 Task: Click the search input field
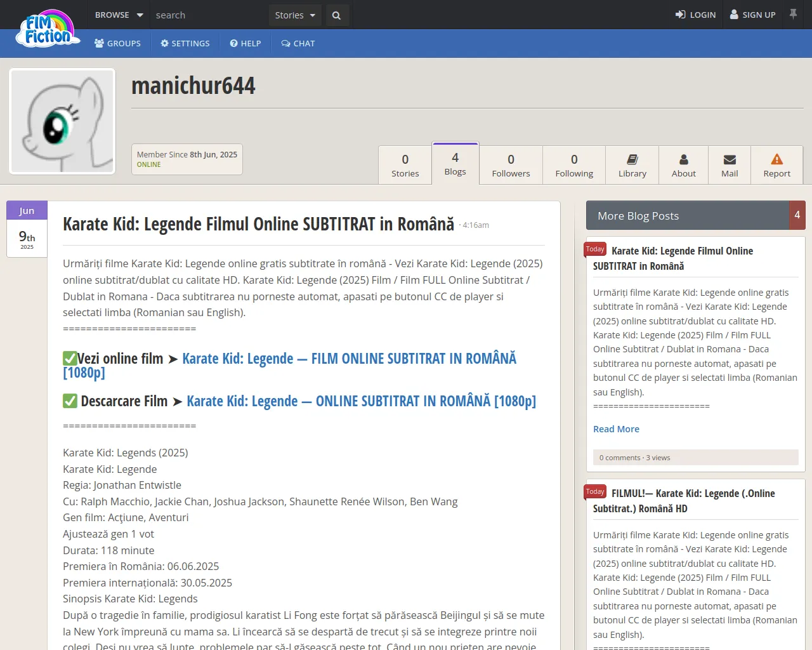coord(209,15)
